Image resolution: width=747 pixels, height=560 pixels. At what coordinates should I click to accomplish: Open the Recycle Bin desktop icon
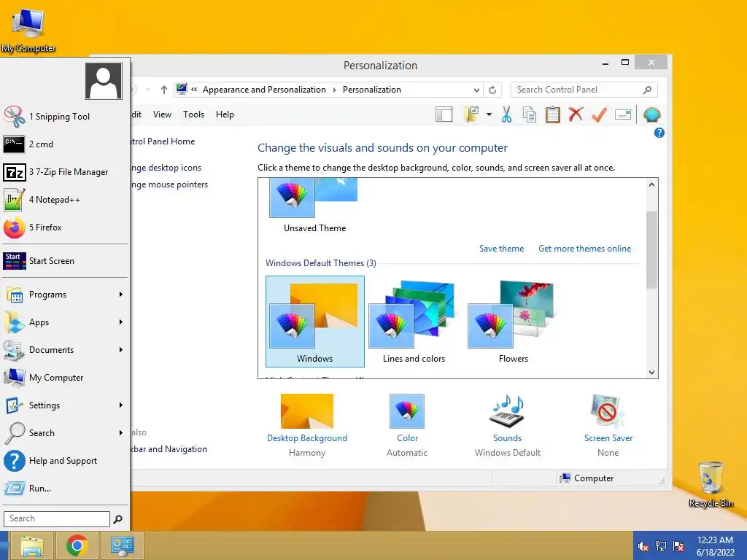pyautogui.click(x=711, y=485)
